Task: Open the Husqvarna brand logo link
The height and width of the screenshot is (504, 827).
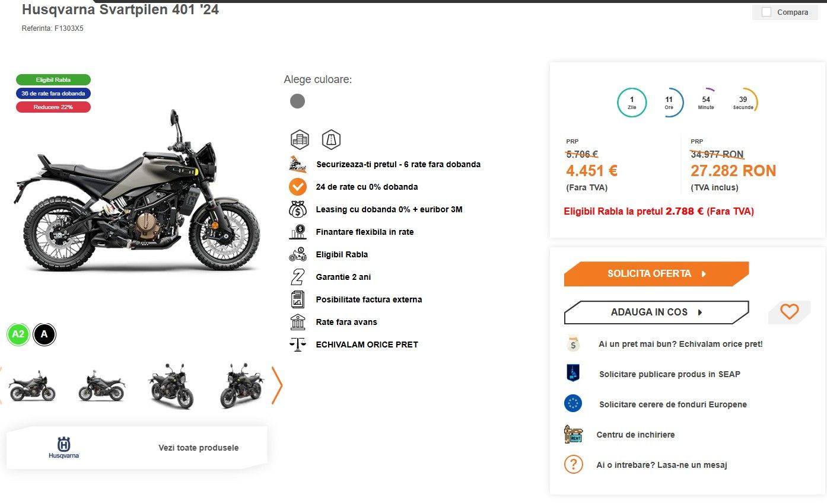Action: point(63,448)
